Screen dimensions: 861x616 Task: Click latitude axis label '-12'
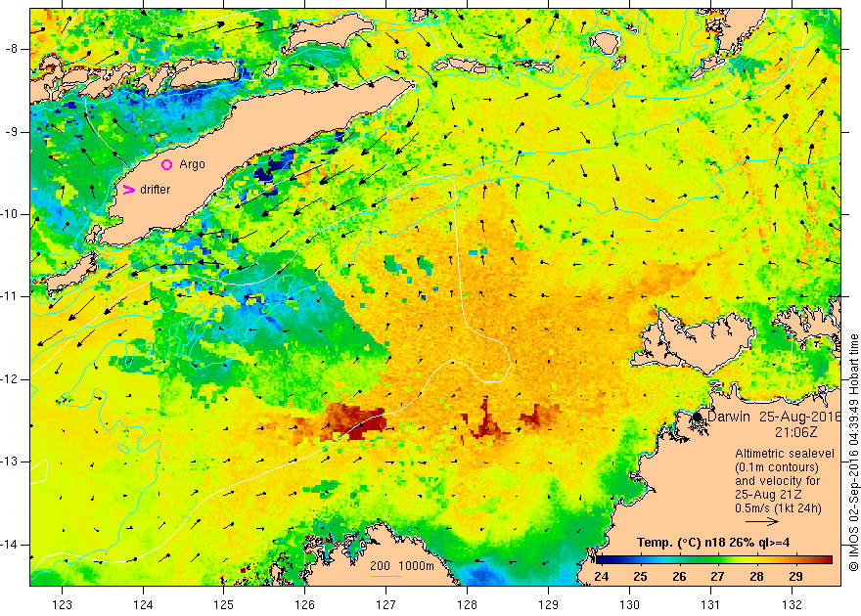(x=10, y=379)
